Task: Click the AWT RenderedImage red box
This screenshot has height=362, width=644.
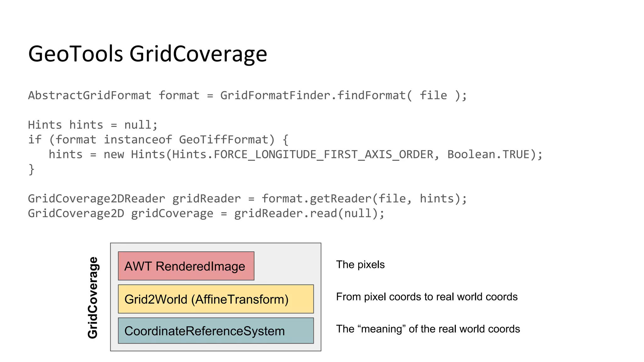Action: pos(186,266)
